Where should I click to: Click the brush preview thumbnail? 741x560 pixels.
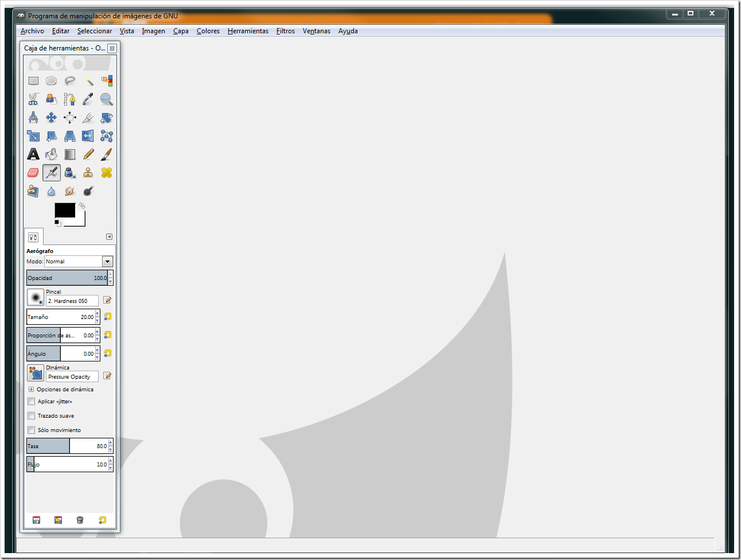36,297
